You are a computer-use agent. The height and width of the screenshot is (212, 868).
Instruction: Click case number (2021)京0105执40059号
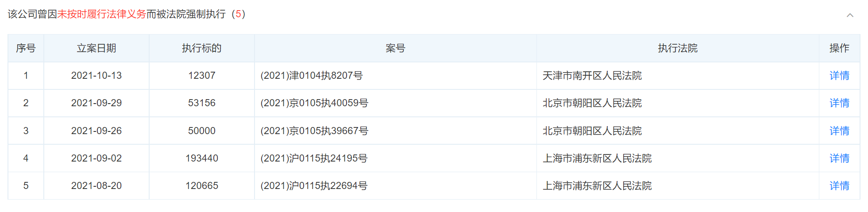point(314,103)
